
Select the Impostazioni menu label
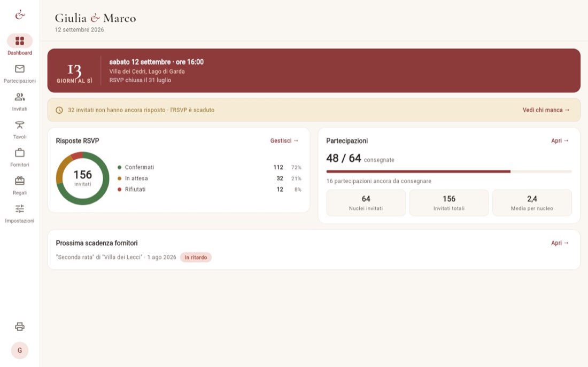[x=20, y=221]
